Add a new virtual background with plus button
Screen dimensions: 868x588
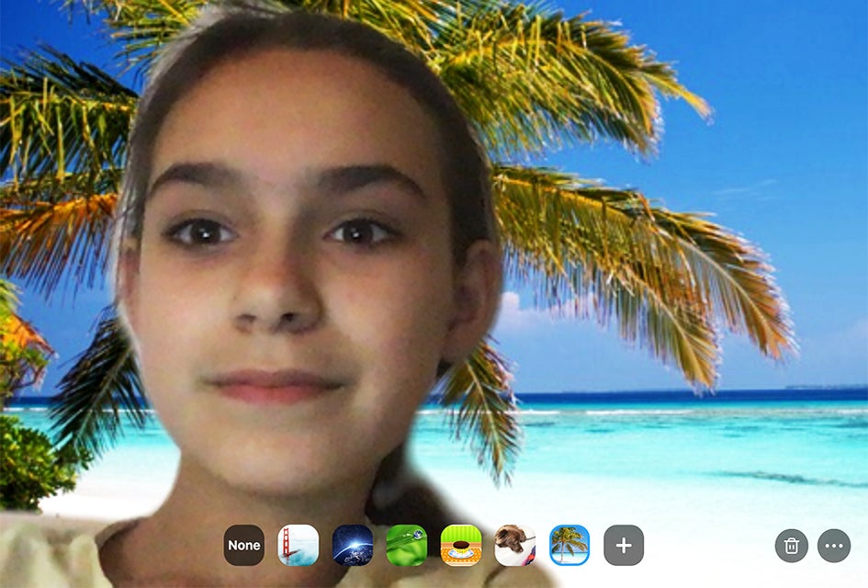pyautogui.click(x=624, y=545)
